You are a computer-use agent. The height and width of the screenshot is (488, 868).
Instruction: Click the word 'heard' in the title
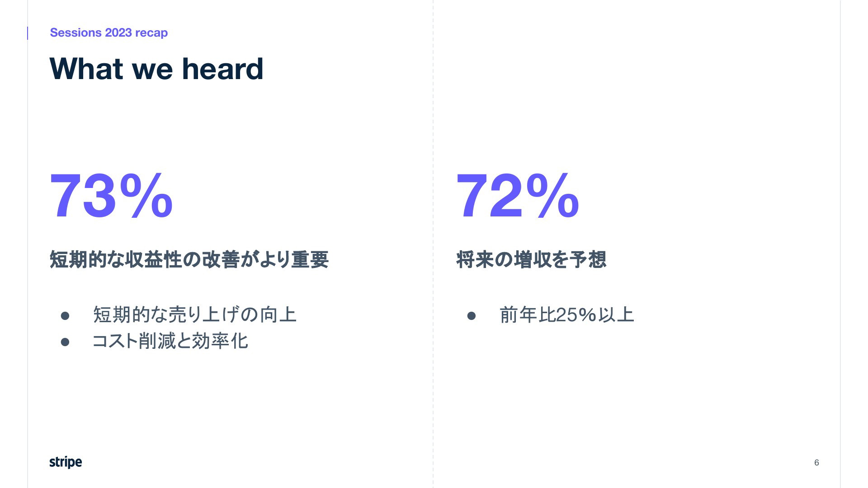click(x=222, y=69)
